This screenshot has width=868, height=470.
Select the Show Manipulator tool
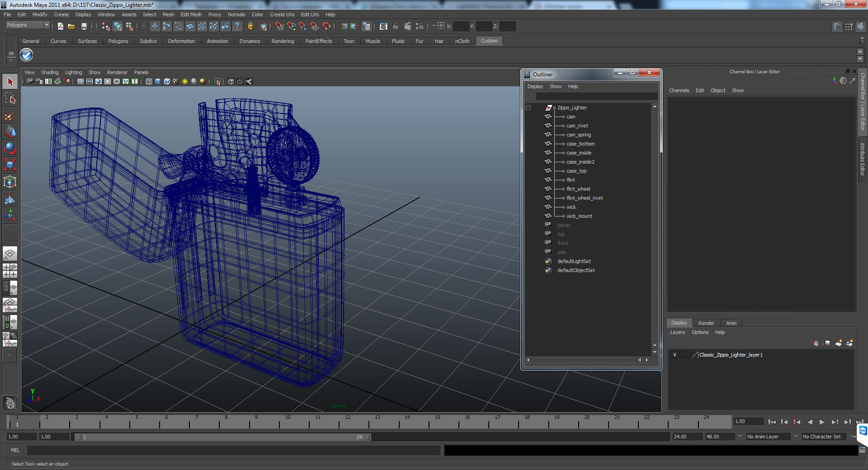(10, 215)
